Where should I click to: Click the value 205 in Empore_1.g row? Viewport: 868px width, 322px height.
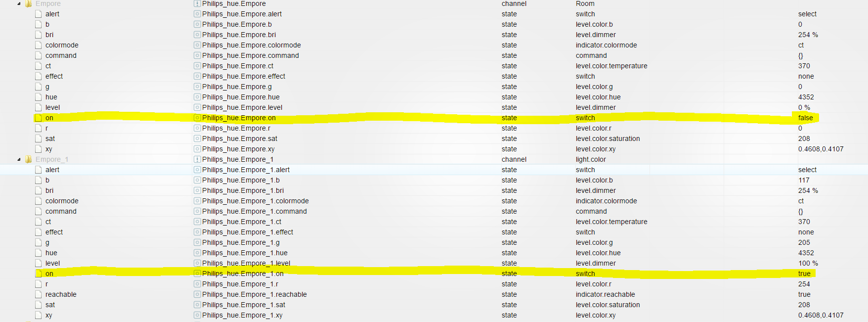(804, 242)
